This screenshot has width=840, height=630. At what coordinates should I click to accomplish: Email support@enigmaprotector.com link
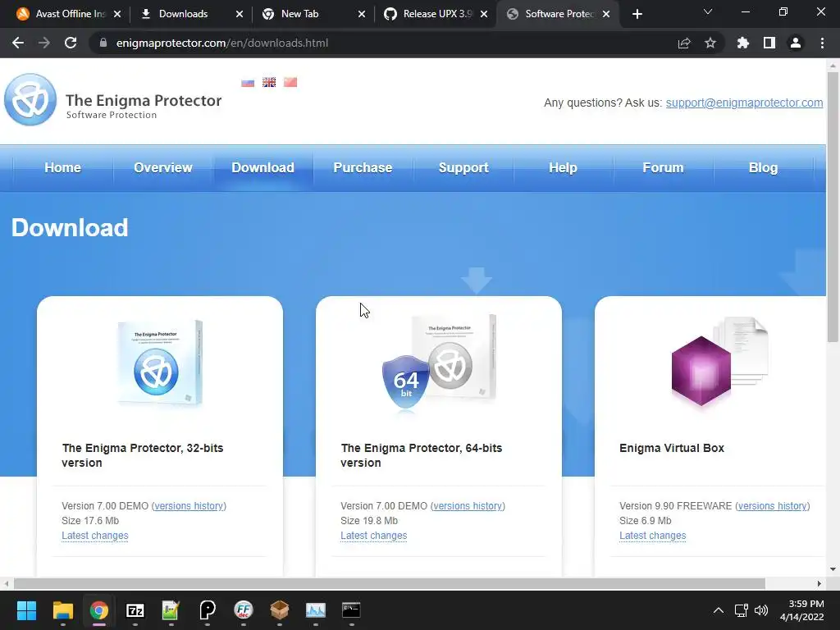(744, 103)
